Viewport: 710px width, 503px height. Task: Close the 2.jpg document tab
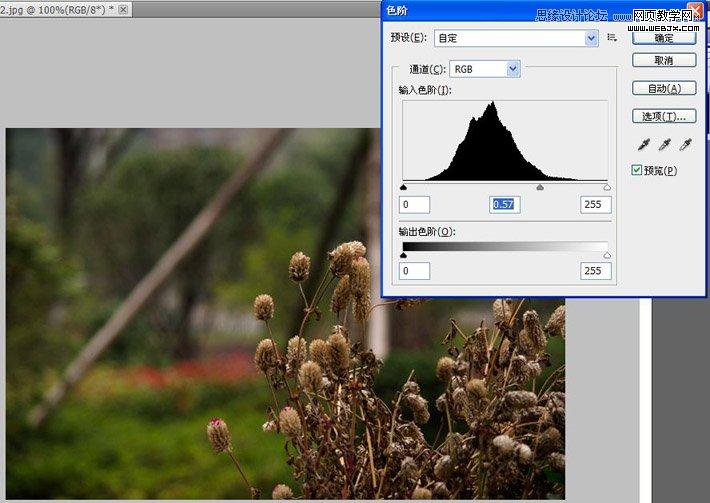coord(123,9)
